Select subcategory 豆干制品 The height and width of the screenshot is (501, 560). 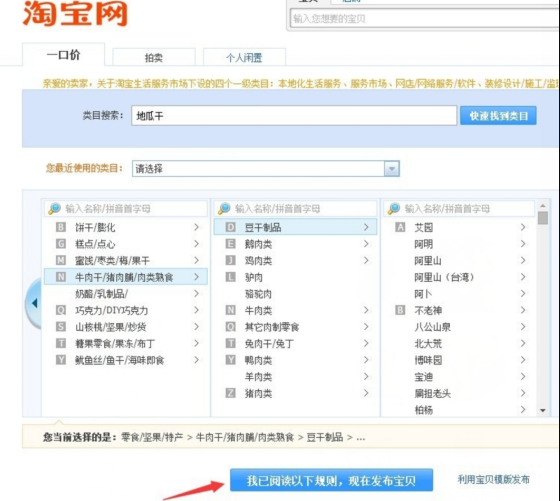coord(295,227)
